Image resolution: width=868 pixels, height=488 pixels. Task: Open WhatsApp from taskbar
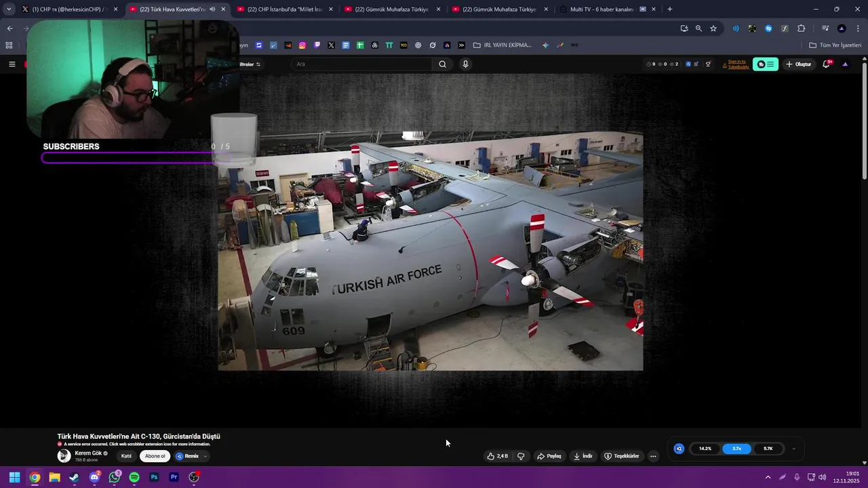[x=115, y=477]
